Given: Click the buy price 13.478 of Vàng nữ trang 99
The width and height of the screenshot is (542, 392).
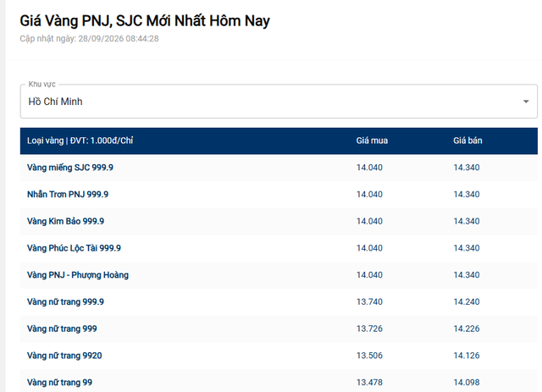Looking at the screenshot, I should click(369, 383).
